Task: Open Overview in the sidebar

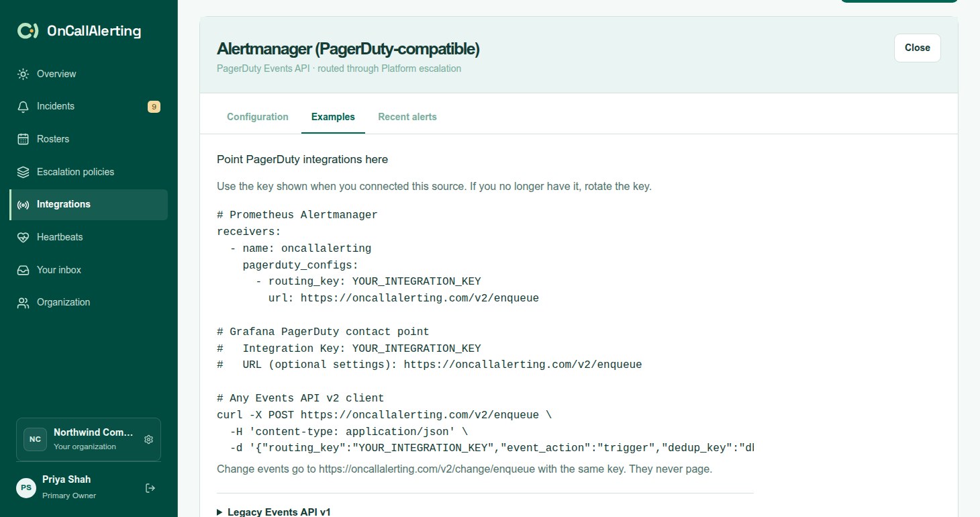Action: [x=89, y=74]
